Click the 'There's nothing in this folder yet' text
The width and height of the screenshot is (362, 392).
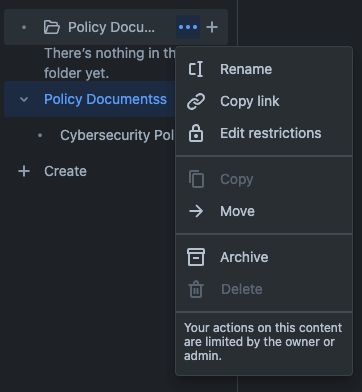point(110,63)
